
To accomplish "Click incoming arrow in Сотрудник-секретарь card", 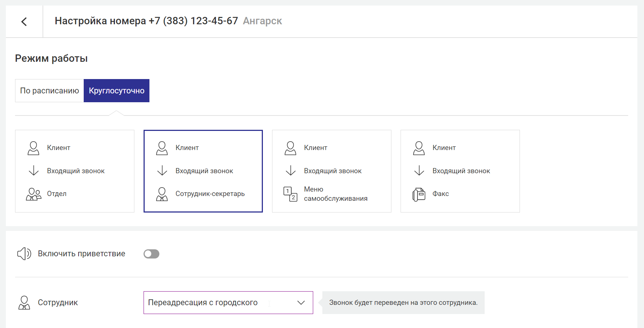I will [162, 171].
